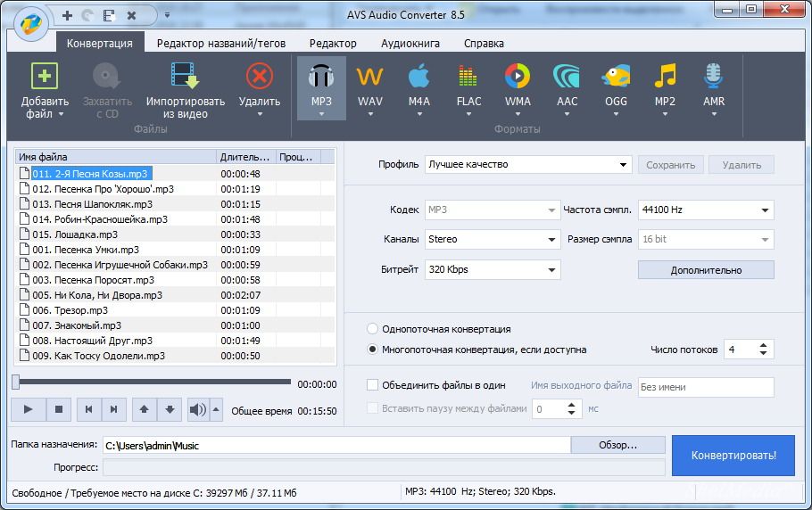Open the Аудиокнига tab
The width and height of the screenshot is (812, 510).
(x=410, y=44)
